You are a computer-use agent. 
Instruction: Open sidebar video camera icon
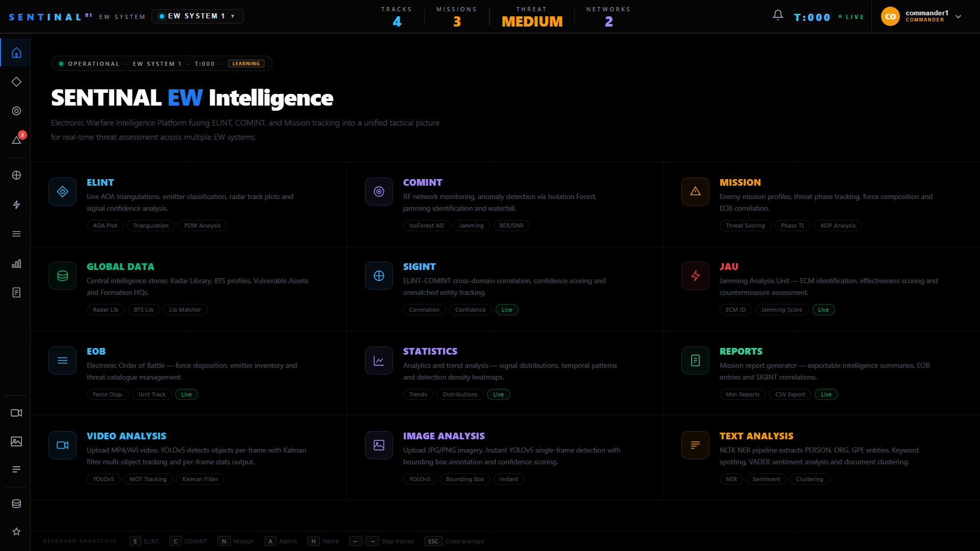(x=16, y=413)
